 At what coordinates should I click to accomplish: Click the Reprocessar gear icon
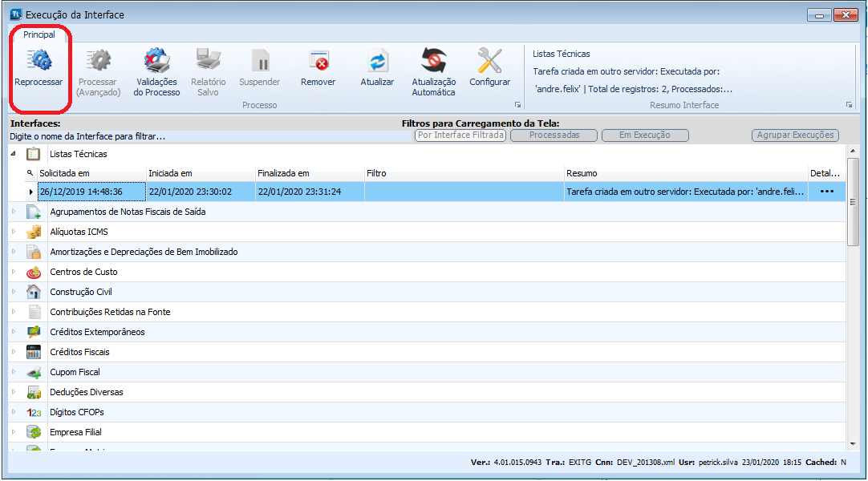pos(38,61)
